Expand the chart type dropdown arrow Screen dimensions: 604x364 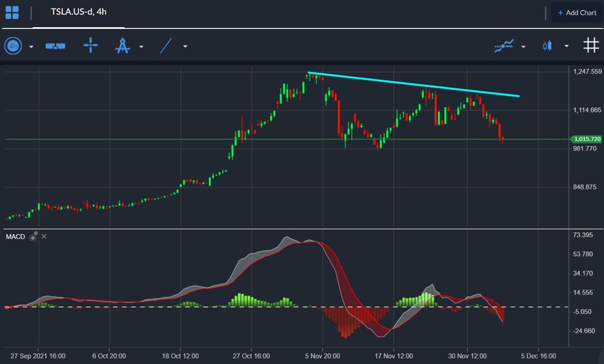click(567, 46)
